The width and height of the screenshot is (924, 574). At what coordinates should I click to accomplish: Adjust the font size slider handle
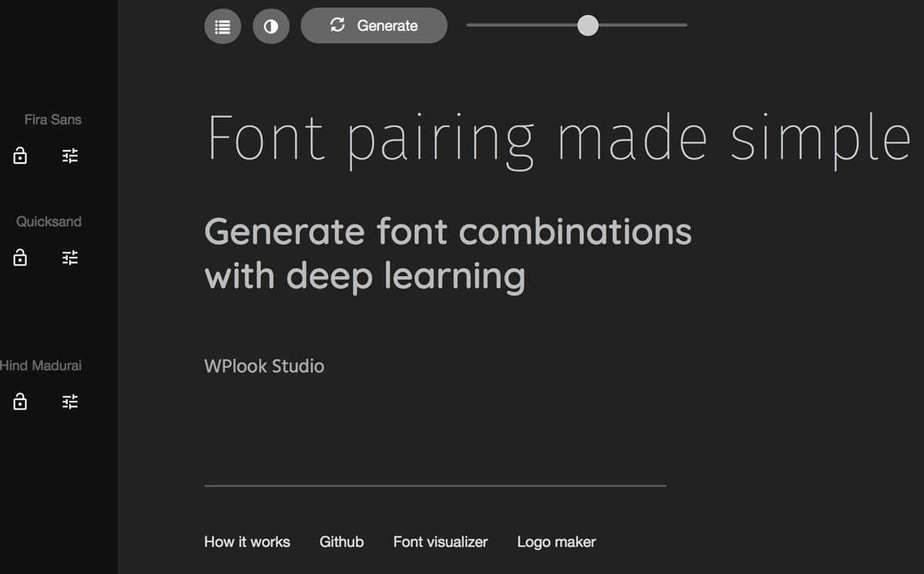[588, 25]
